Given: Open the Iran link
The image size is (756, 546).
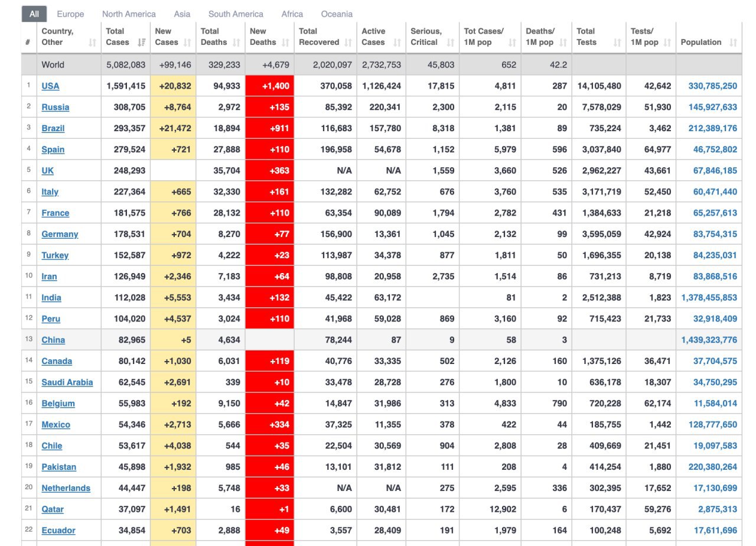Looking at the screenshot, I should (49, 277).
